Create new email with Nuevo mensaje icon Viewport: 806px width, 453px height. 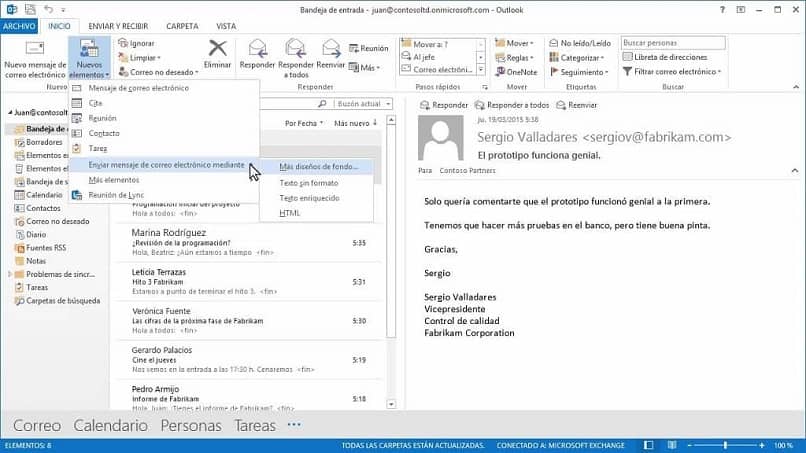(35, 60)
